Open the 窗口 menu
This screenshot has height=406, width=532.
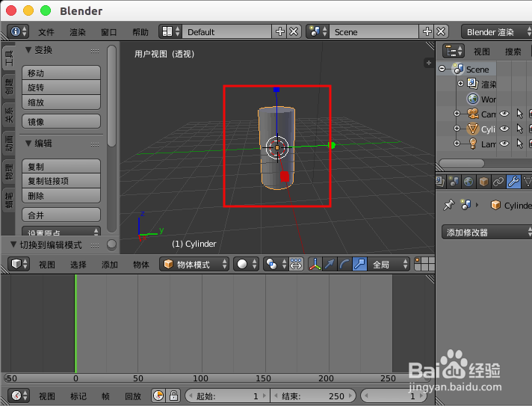(109, 32)
